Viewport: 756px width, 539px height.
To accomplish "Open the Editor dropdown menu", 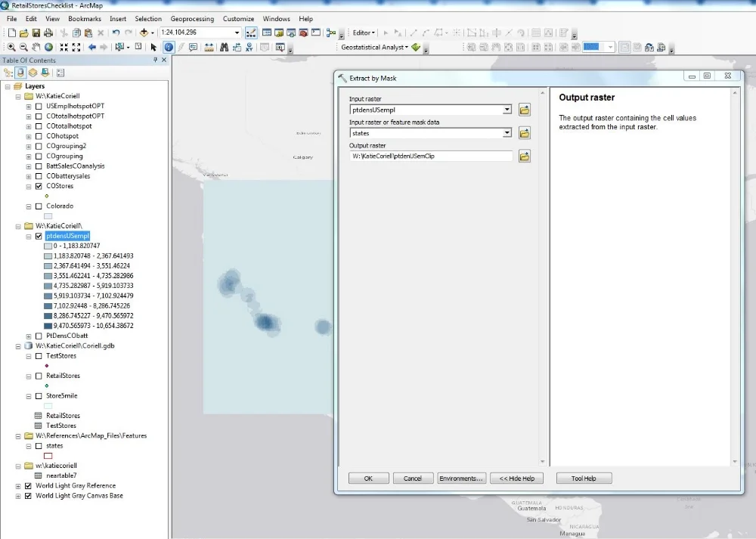I will pos(364,33).
